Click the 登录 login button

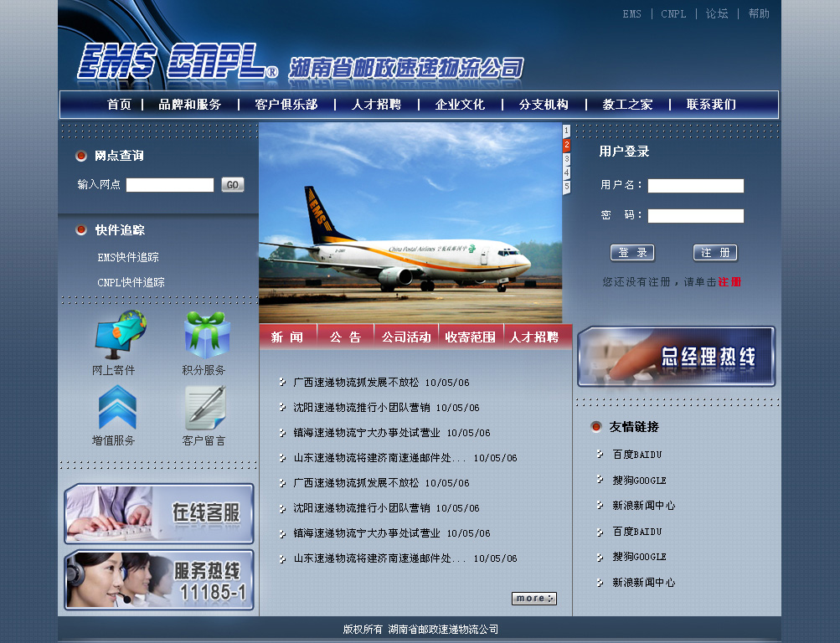632,253
